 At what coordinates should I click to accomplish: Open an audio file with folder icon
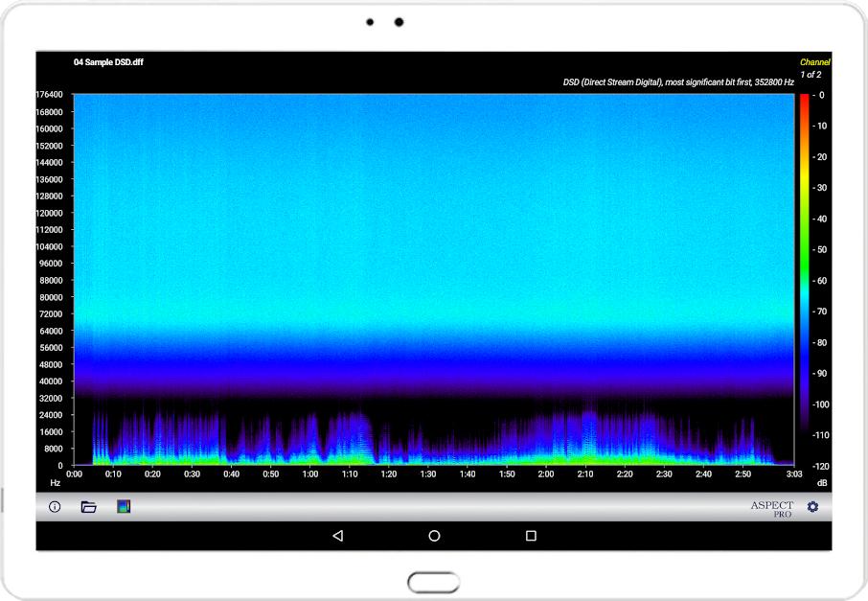pos(88,506)
